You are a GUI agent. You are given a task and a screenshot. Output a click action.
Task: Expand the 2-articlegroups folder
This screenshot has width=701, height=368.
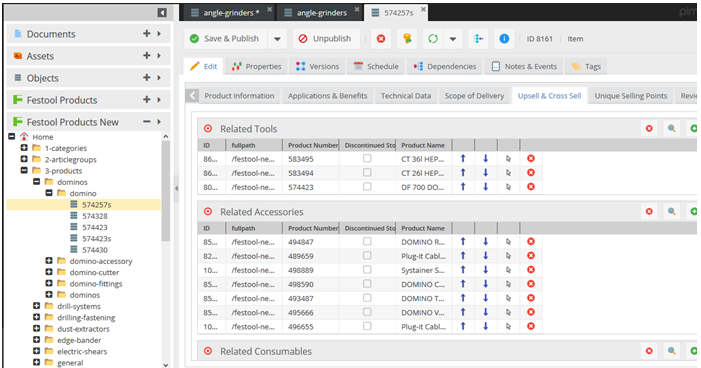point(24,159)
